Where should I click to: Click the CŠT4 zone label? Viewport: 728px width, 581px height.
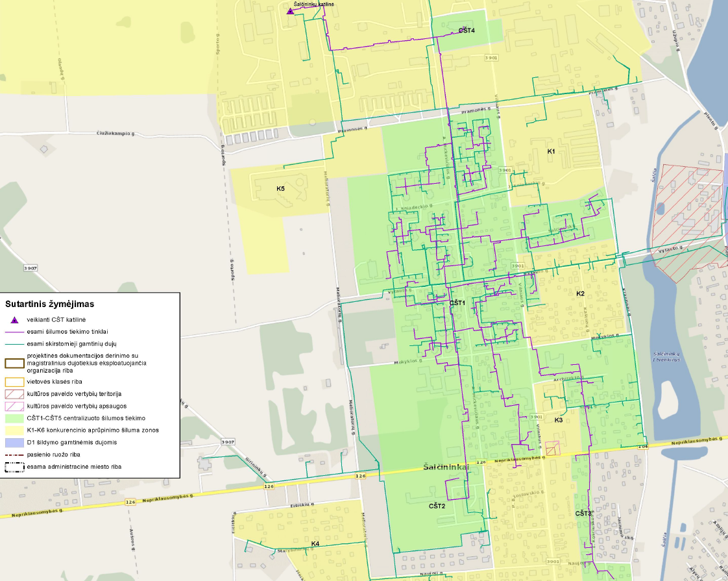pos(467,31)
